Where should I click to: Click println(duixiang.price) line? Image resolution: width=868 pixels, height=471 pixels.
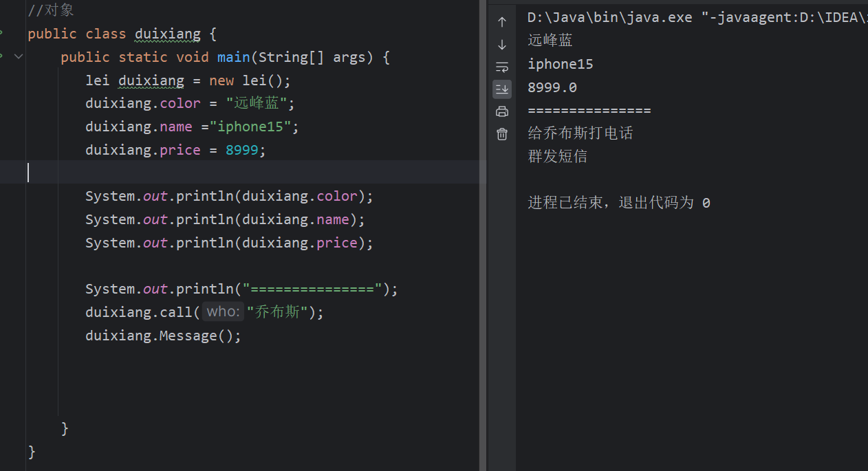[229, 243]
